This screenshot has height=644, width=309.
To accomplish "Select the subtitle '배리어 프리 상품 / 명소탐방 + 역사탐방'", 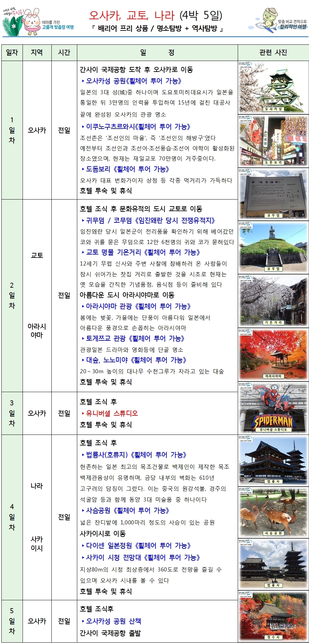I will pos(157,29).
